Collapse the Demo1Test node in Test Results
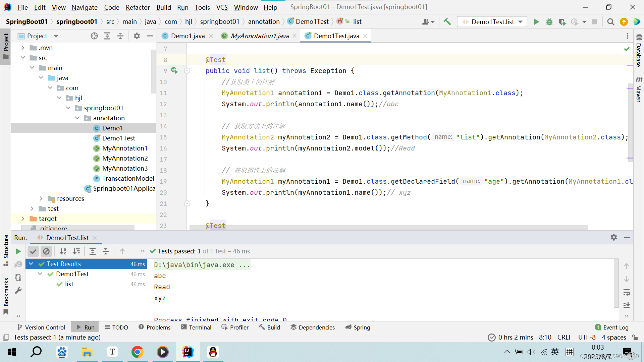644x362 pixels. (x=40, y=274)
